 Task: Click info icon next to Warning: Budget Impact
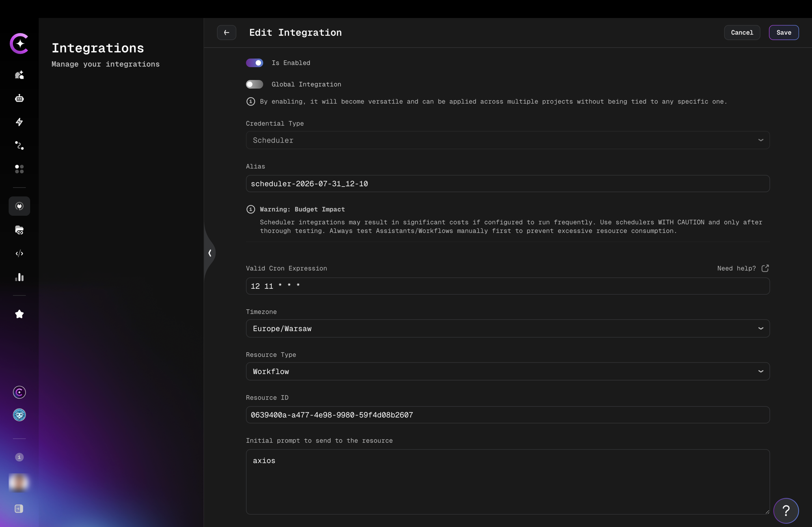click(251, 209)
